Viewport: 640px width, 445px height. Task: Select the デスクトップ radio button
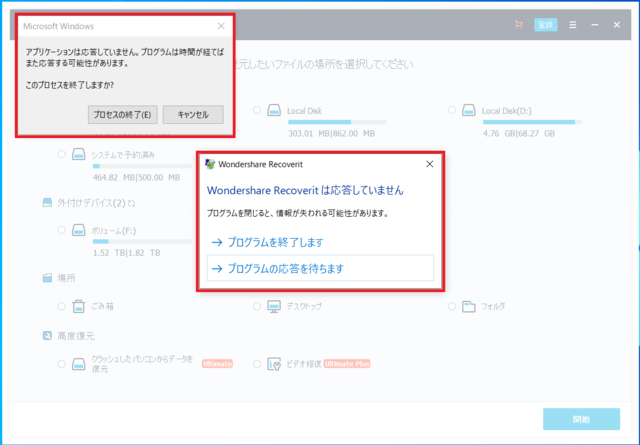point(257,306)
